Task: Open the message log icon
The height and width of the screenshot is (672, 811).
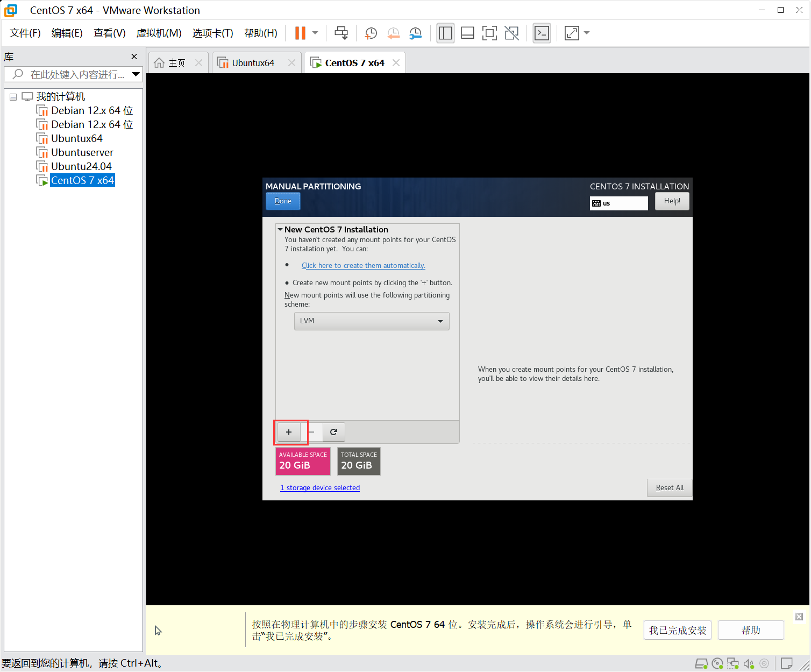Action: click(787, 663)
